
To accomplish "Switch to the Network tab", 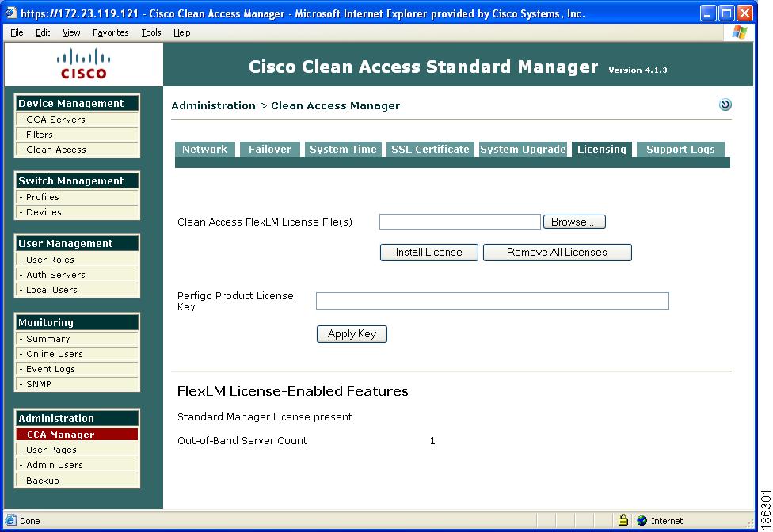I will tap(204, 148).
